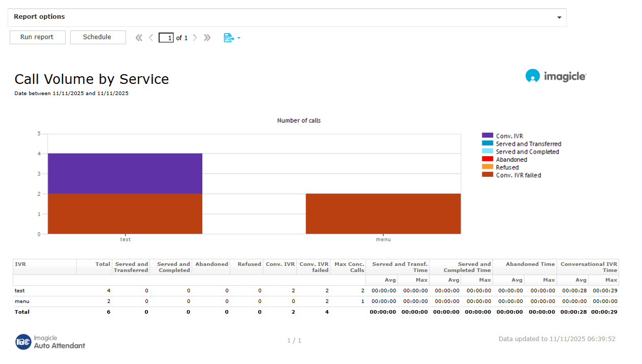The width and height of the screenshot is (642, 364).
Task: Jump to last report page
Action: click(207, 38)
